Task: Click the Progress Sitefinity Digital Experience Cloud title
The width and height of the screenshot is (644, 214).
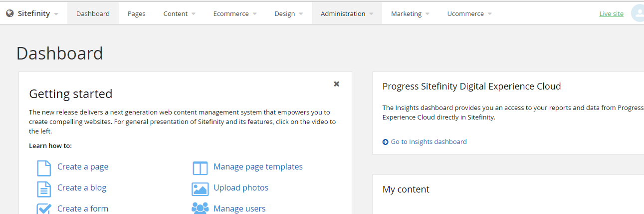Action: click(472, 86)
